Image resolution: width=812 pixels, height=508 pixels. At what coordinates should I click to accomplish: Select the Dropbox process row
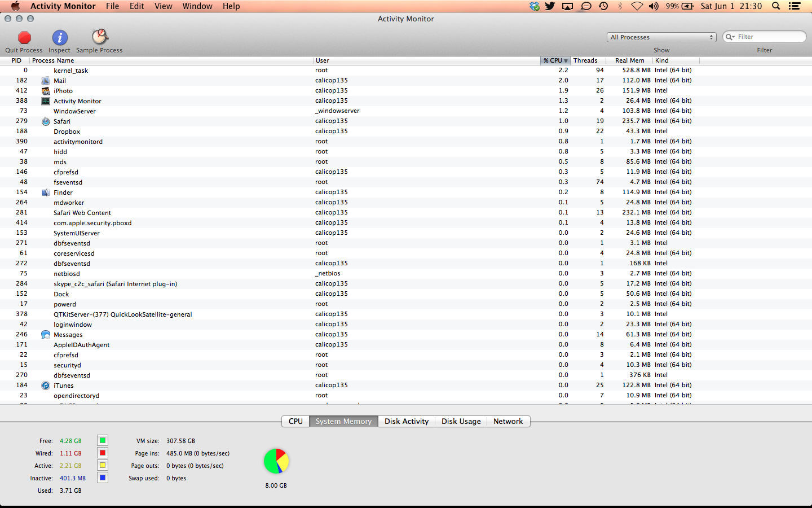pyautogui.click(x=406, y=132)
